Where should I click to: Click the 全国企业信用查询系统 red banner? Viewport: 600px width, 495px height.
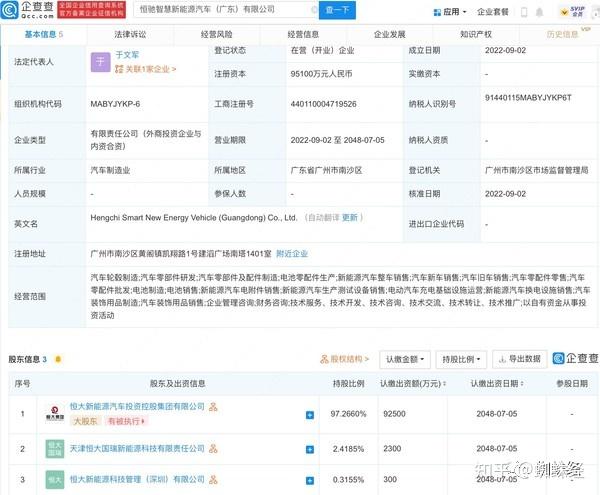pyautogui.click(x=91, y=10)
